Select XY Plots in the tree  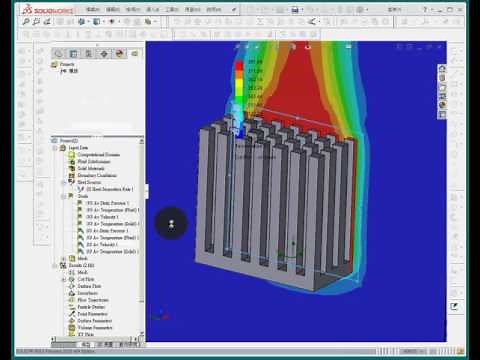(x=86, y=334)
